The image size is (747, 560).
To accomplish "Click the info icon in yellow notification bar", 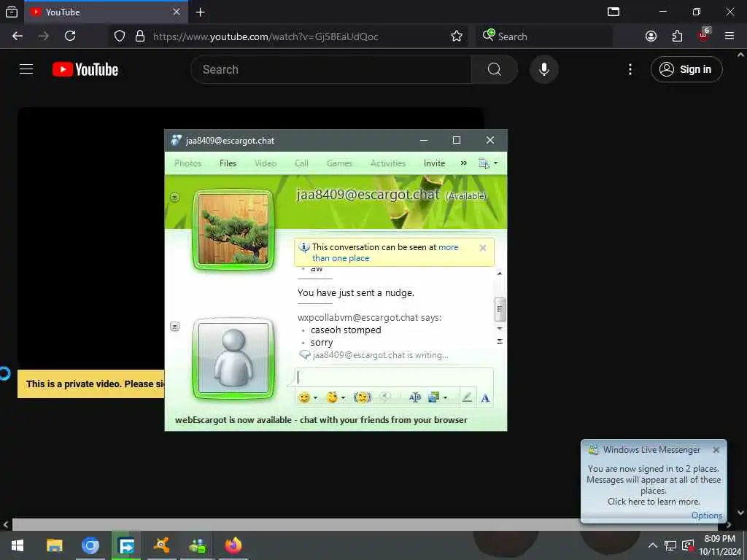I will coord(304,247).
